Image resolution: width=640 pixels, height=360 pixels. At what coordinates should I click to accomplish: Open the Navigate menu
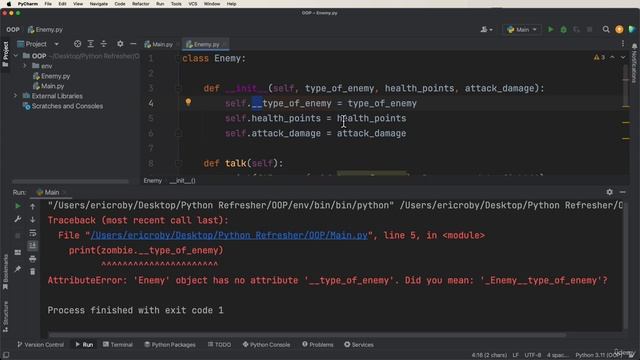[99, 4]
